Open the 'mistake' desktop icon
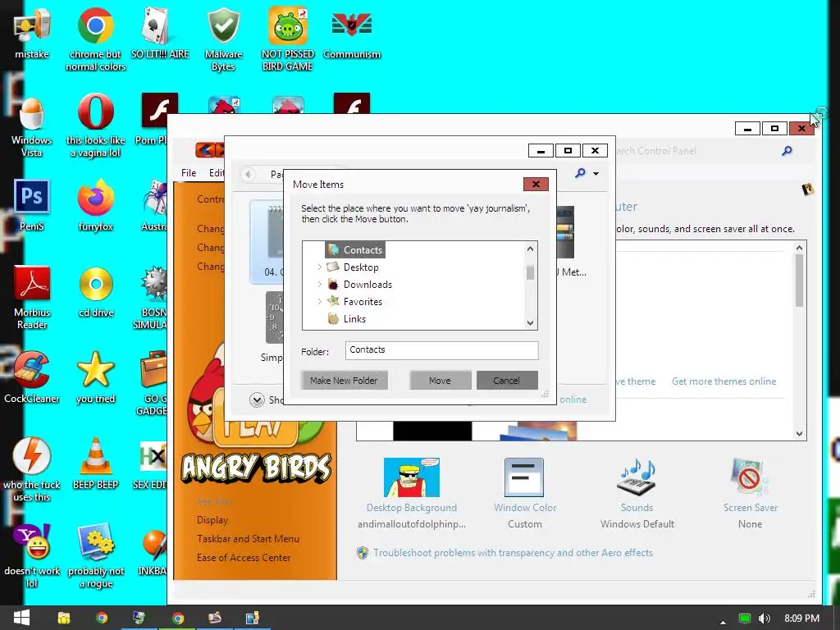The width and height of the screenshot is (840, 630). (x=32, y=33)
